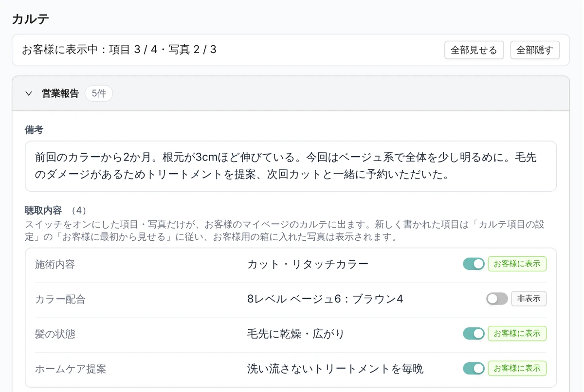Screen dimensions: 584x392
Task: Click 非表示 badge in カラー配合 row
Action: pyautogui.click(x=529, y=299)
